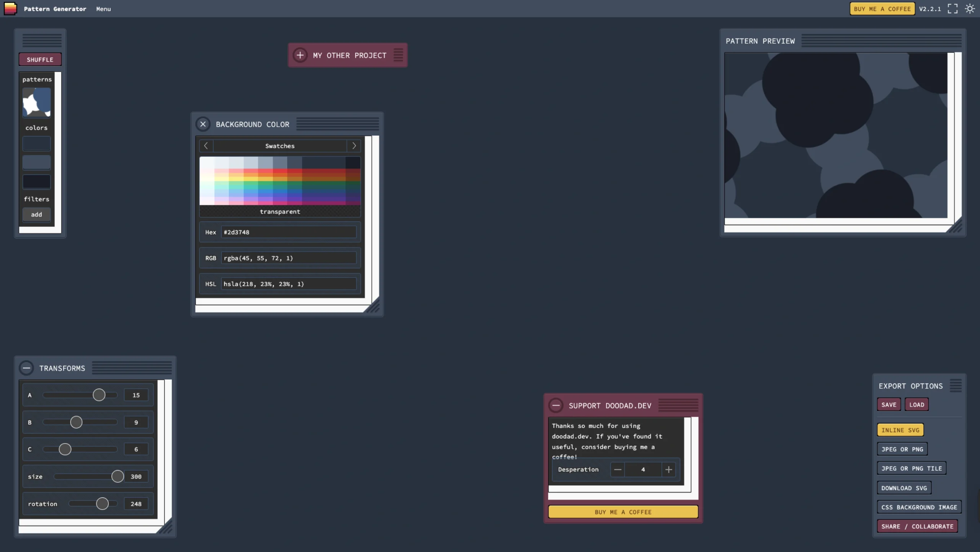The image size is (980, 552).
Task: Open the second color swatch under colors
Action: (x=36, y=162)
